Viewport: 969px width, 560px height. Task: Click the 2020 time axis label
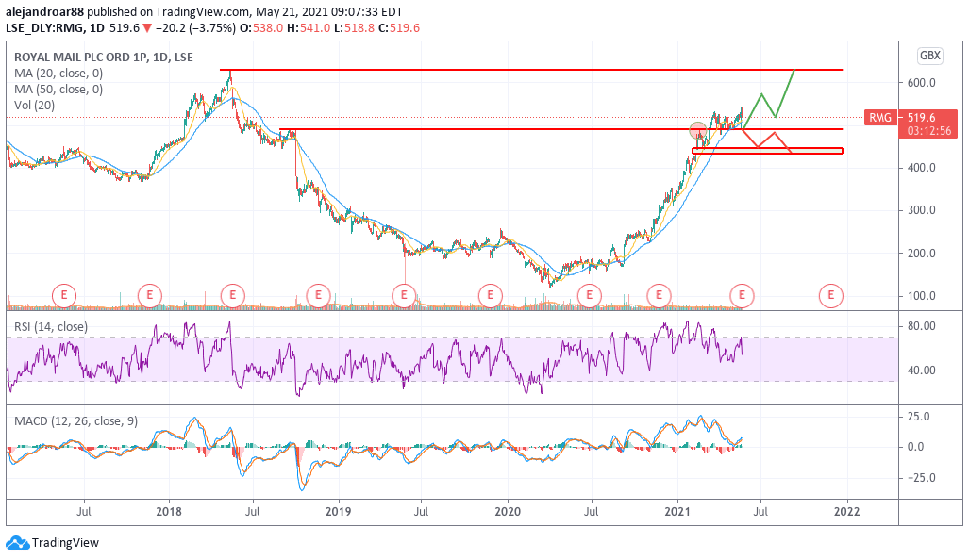(x=508, y=511)
